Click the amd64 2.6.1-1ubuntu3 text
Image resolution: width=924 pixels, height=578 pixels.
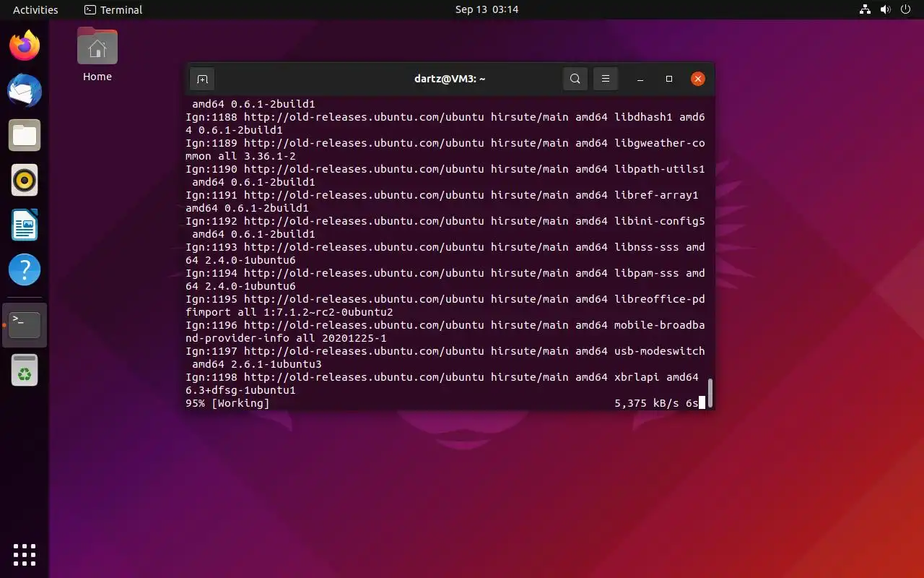[257, 364]
